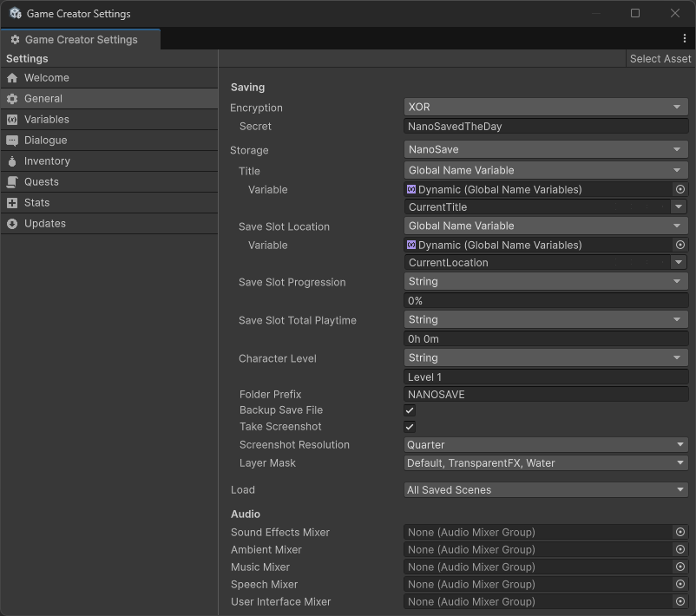
Task: Click the object picker for User Interface Mixer
Action: click(x=680, y=602)
